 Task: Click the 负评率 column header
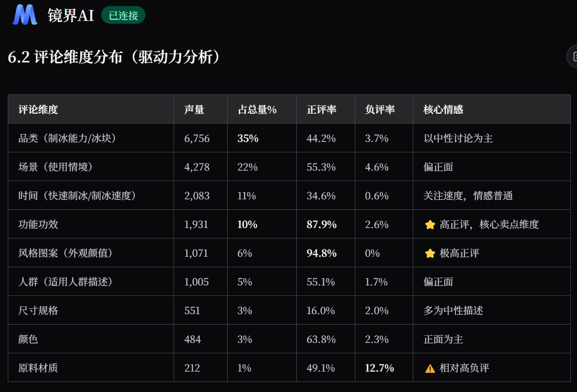pos(380,109)
